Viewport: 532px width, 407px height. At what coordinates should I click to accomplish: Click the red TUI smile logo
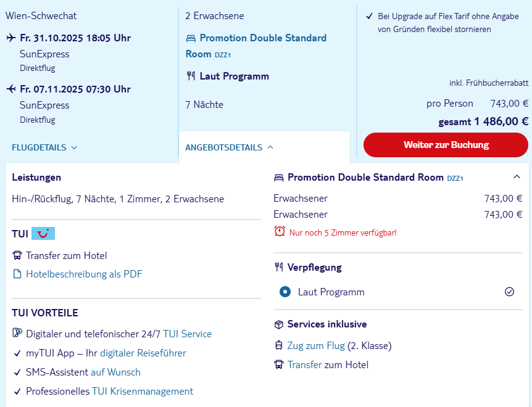click(x=43, y=234)
